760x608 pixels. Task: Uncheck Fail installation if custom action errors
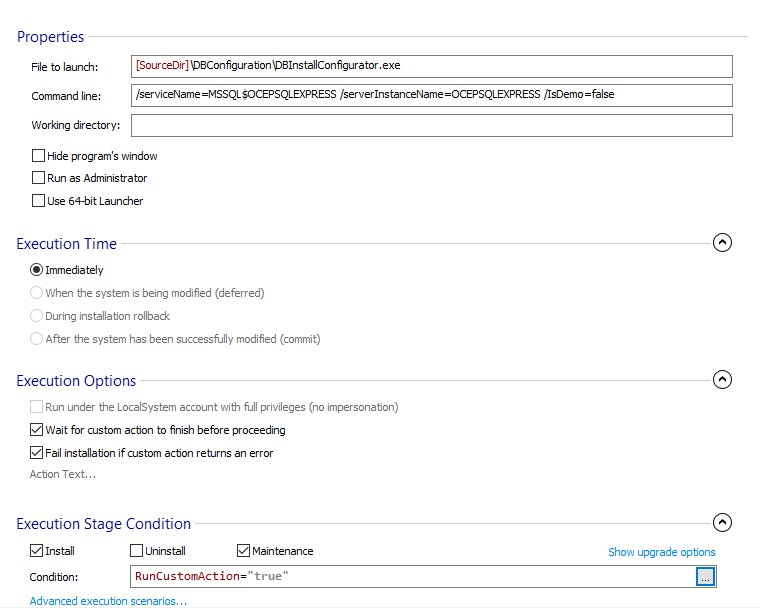(x=37, y=453)
